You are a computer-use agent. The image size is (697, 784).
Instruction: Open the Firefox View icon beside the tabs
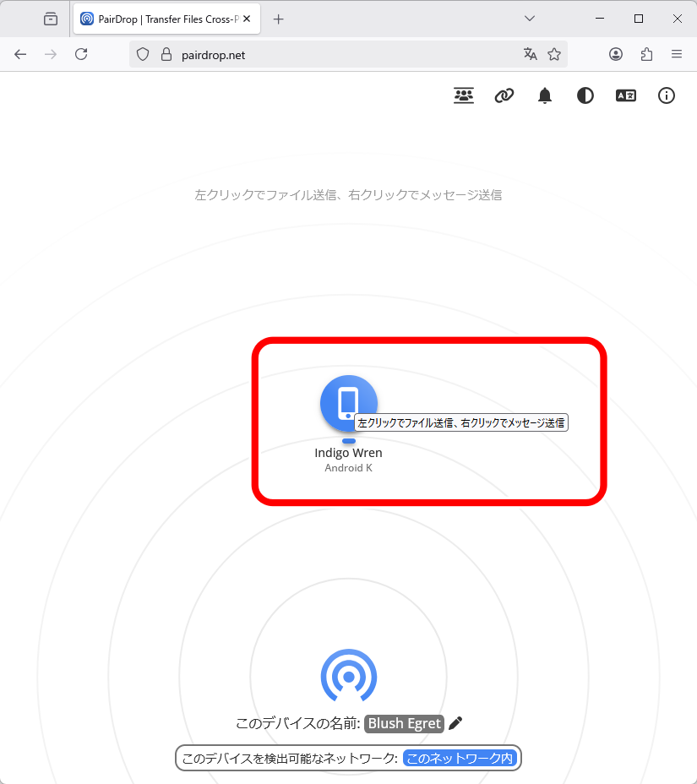point(51,19)
